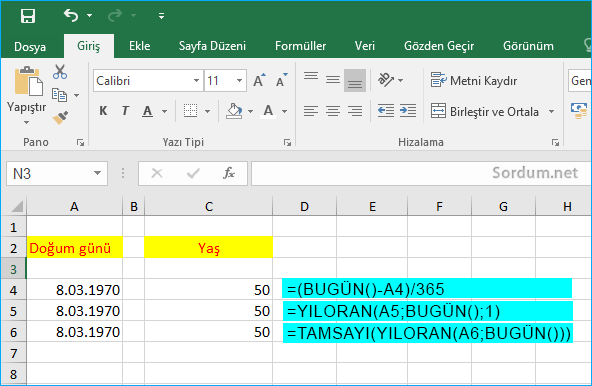Select column A header
Screen dimensions: 592x386
[74, 207]
